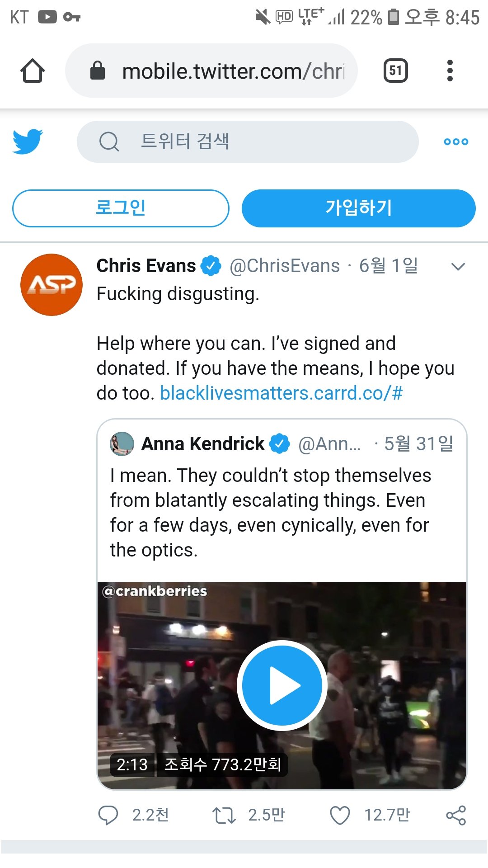View site security via lock icon
This screenshot has width=488, height=868.
coord(98,71)
